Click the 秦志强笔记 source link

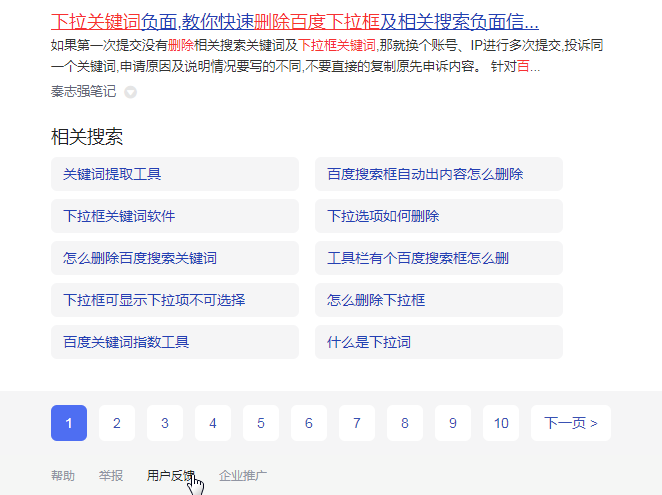pyautogui.click(x=83, y=92)
